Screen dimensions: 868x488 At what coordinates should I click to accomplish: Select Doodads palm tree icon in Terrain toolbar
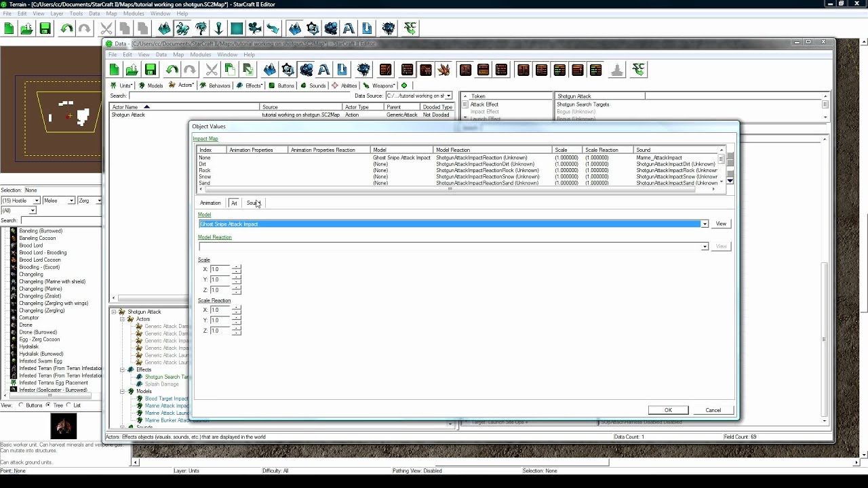click(x=201, y=28)
